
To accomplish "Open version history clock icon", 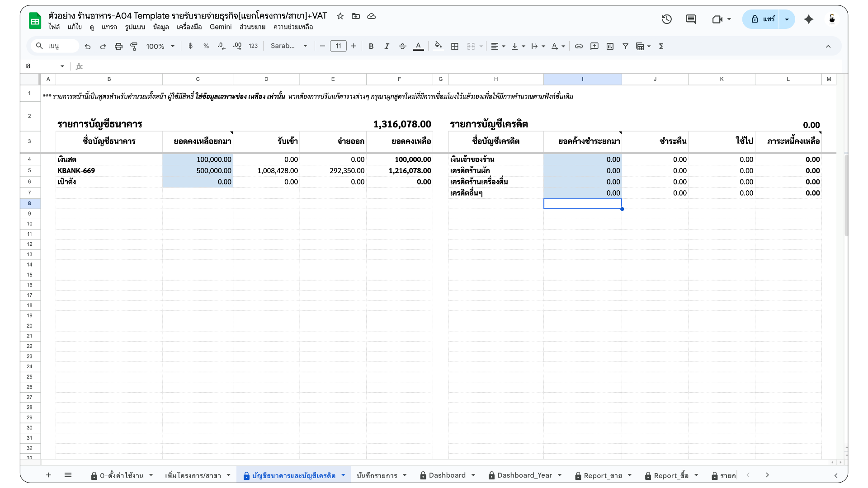I will [666, 19].
